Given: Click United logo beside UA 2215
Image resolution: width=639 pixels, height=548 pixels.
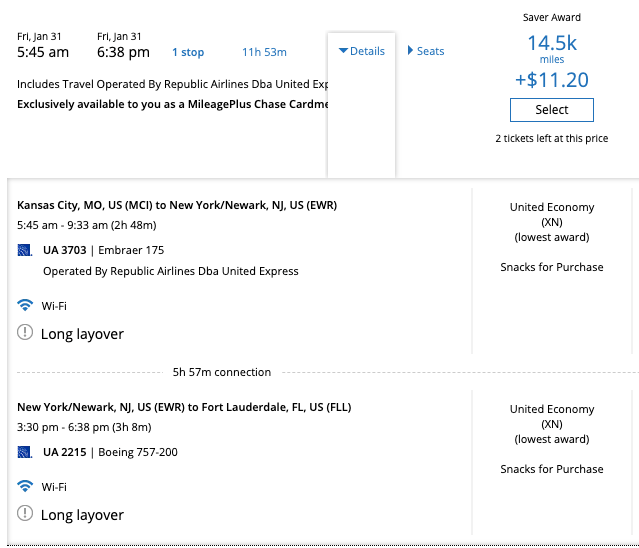Looking at the screenshot, I should tap(26, 452).
